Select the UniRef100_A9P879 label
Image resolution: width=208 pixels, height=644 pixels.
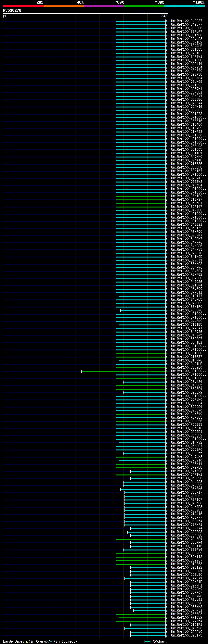tap(187, 71)
